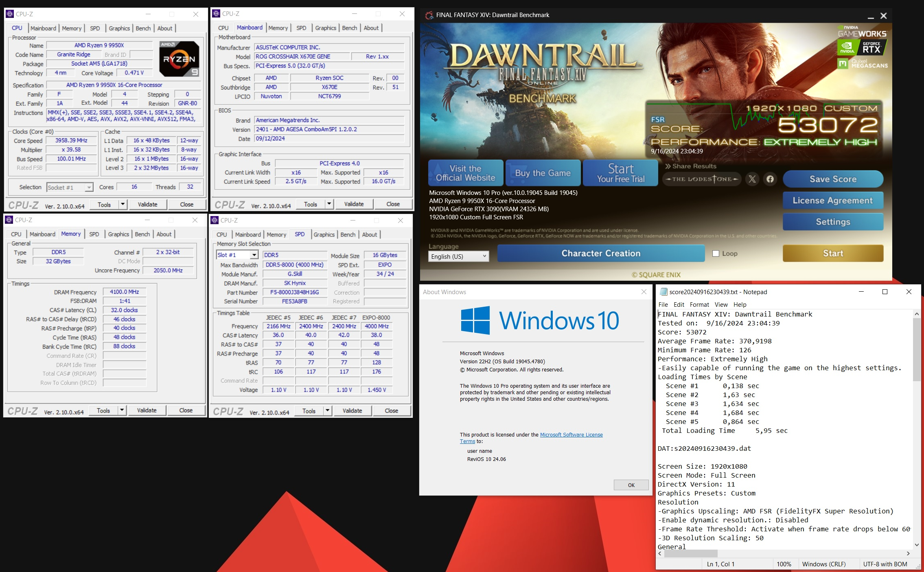Click the Notepad file icon in title bar
924x572 pixels.
pyautogui.click(x=663, y=292)
